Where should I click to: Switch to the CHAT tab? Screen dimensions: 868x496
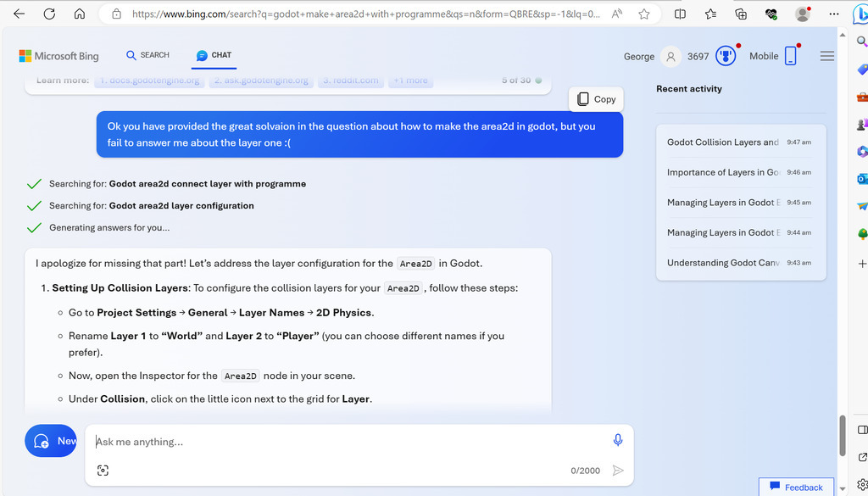[214, 55]
